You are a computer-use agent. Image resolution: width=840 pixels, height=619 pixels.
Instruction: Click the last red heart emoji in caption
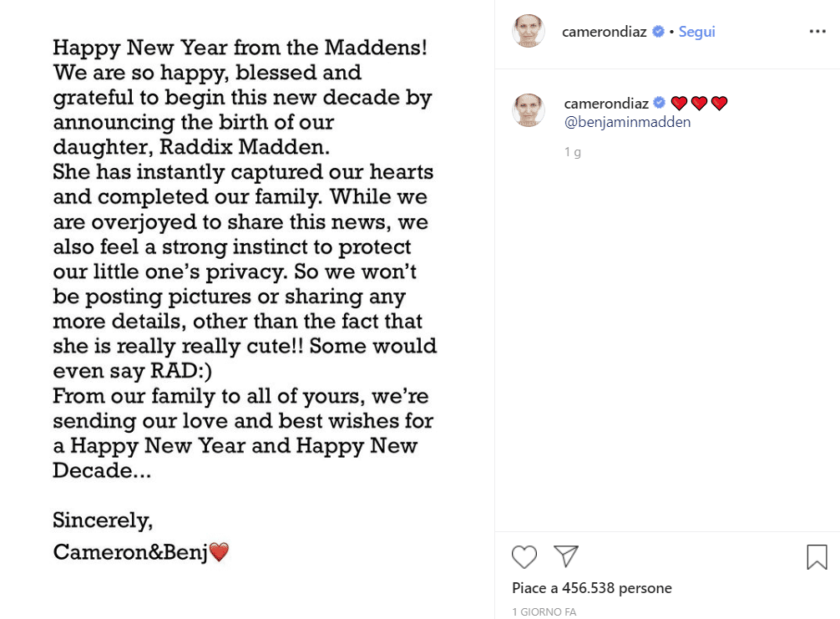[x=719, y=104]
